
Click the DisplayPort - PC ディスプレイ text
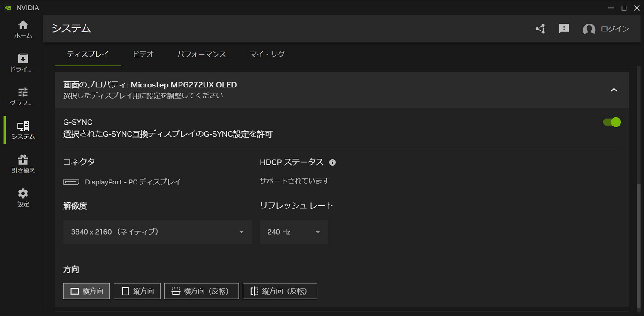133,182
